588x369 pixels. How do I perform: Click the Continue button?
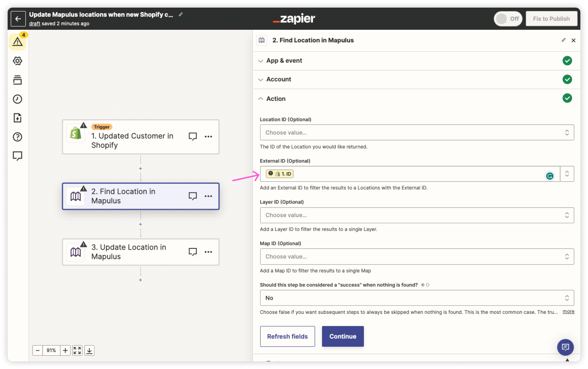point(343,336)
